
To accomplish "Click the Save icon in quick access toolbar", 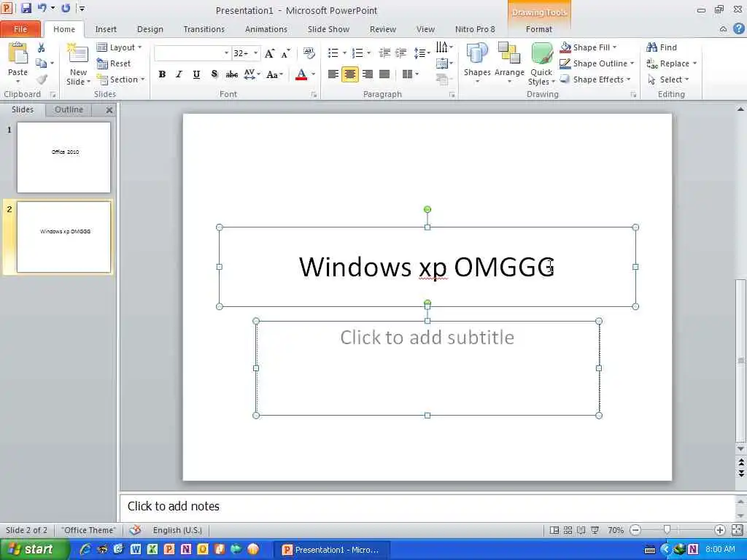I will pos(26,8).
